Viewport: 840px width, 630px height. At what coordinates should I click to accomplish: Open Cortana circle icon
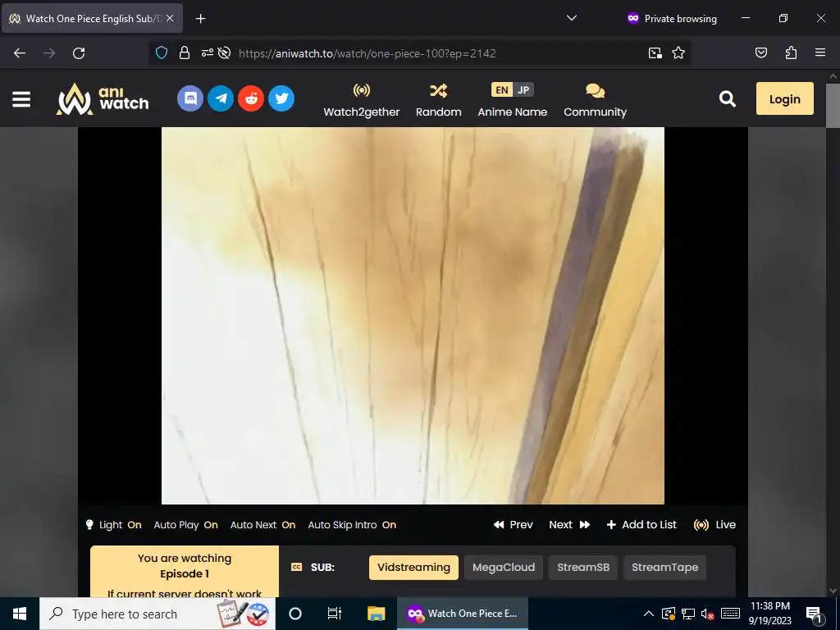click(295, 614)
